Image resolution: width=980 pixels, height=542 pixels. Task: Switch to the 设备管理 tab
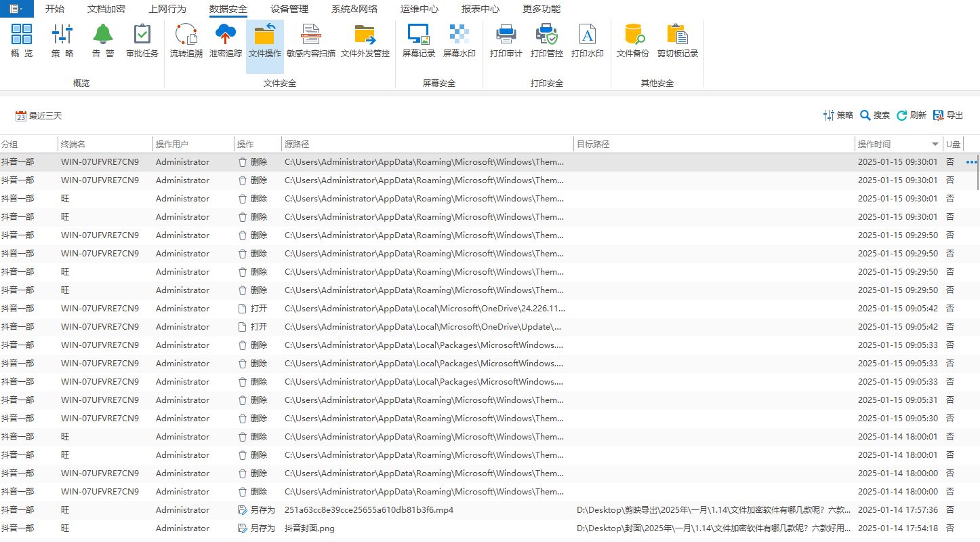[x=289, y=9]
